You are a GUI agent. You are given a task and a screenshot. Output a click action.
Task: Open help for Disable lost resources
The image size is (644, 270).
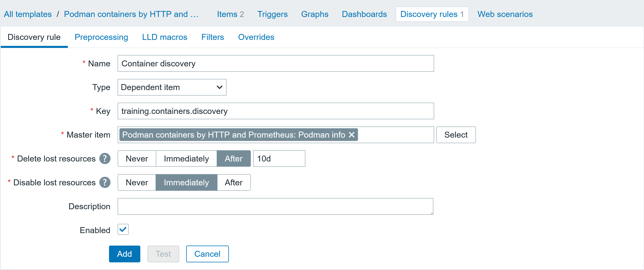[x=105, y=182]
